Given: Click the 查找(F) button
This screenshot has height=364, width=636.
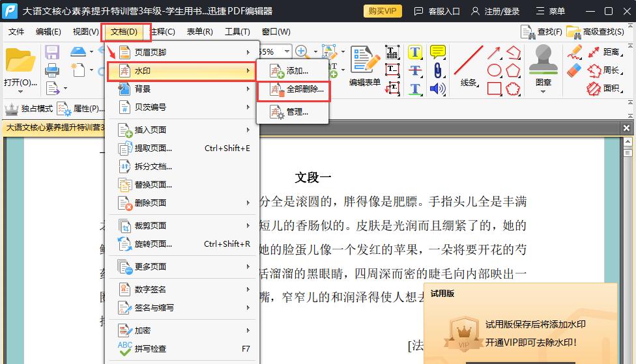Looking at the screenshot, I should pyautogui.click(x=542, y=32).
